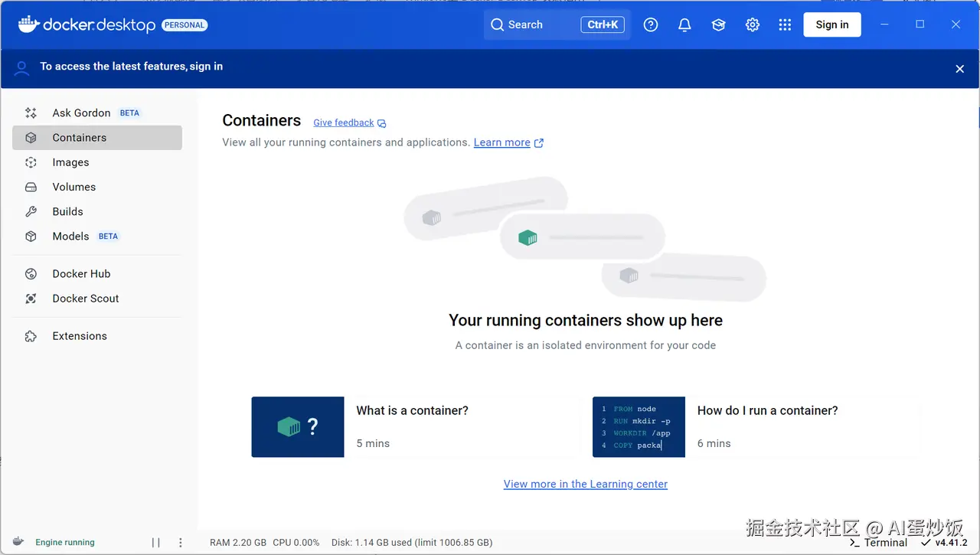Click the 'Your running containers show up here' heading

pos(586,321)
